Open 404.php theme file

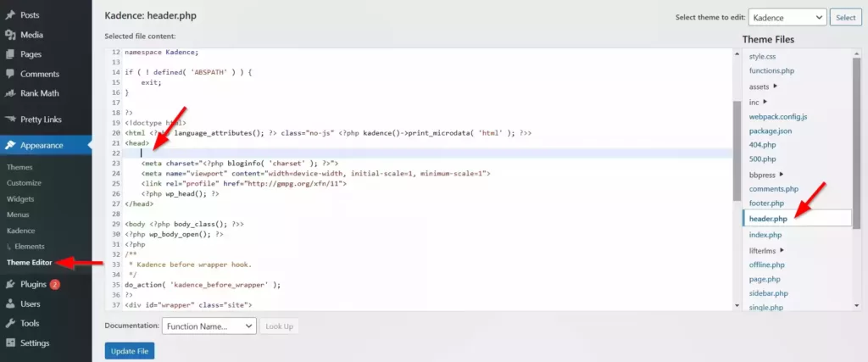762,144
